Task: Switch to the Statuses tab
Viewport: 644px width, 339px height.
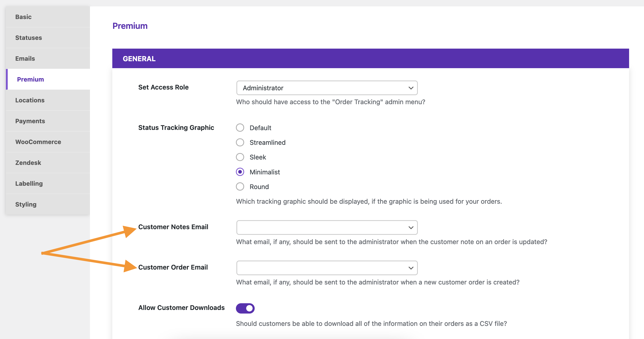Action: [x=48, y=38]
